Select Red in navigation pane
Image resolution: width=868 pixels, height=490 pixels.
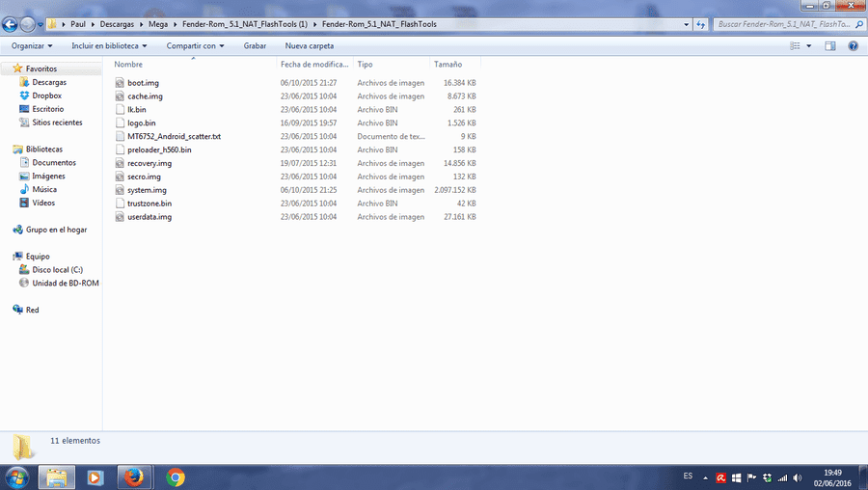pos(33,310)
